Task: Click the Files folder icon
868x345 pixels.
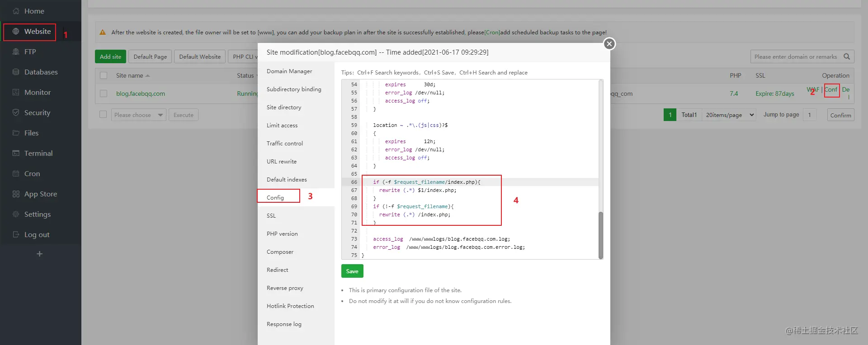Action: [16, 133]
